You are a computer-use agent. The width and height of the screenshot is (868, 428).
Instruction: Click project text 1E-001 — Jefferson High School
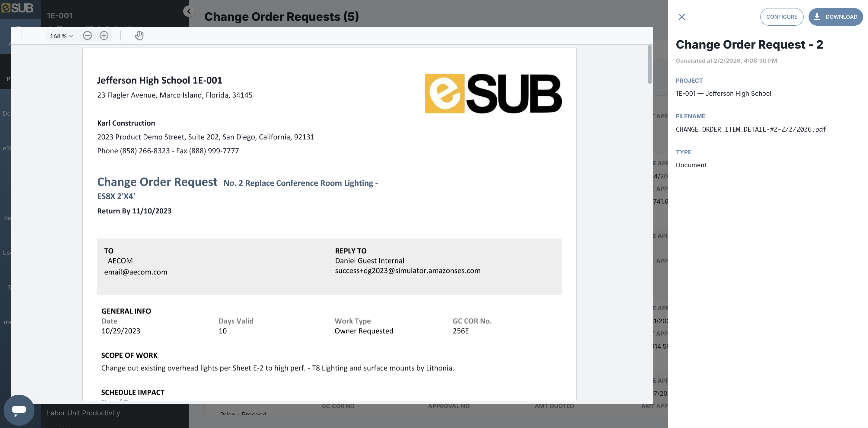[723, 94]
